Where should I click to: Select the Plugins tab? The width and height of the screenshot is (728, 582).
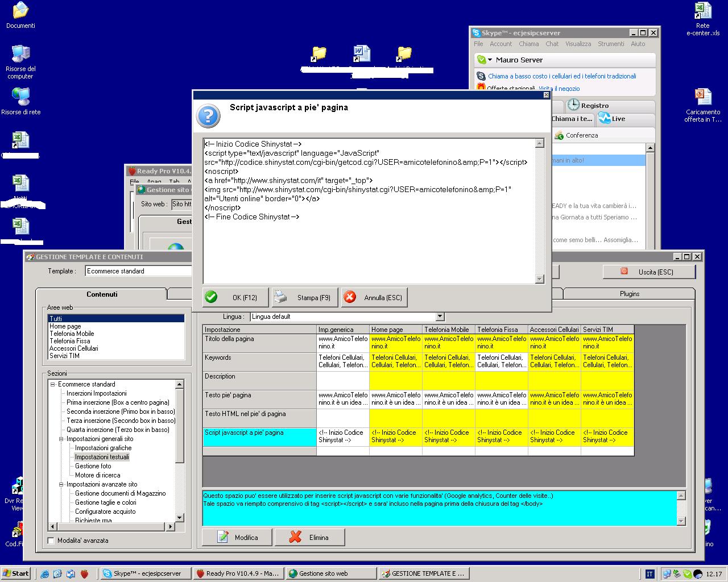point(629,294)
